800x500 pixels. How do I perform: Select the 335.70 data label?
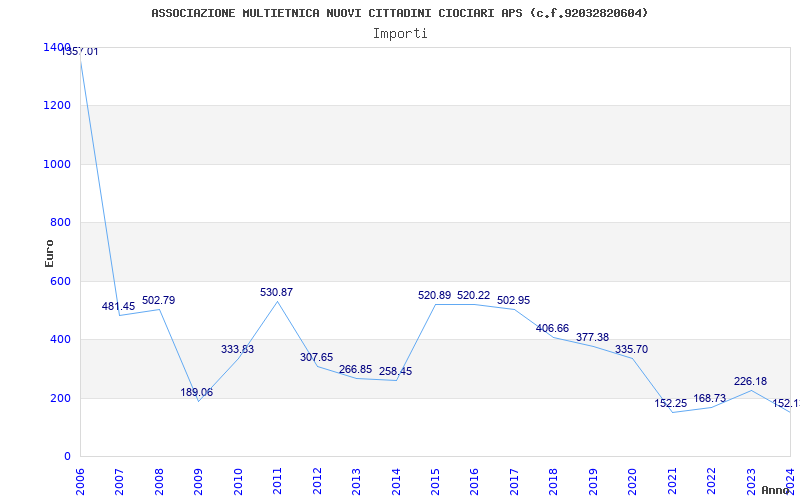tap(632, 349)
